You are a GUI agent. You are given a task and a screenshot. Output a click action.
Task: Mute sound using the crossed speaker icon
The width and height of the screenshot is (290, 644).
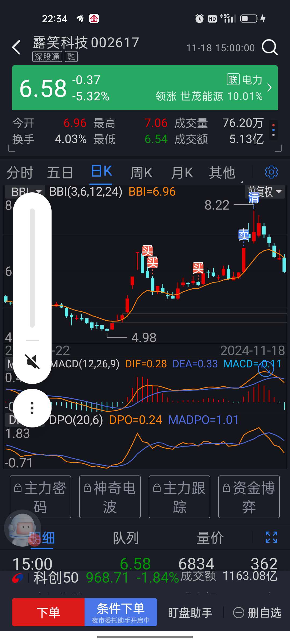click(32, 361)
